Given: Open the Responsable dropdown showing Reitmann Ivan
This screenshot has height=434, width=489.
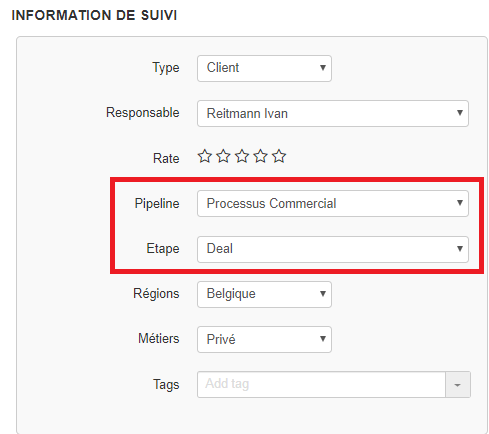Looking at the screenshot, I should coord(333,113).
